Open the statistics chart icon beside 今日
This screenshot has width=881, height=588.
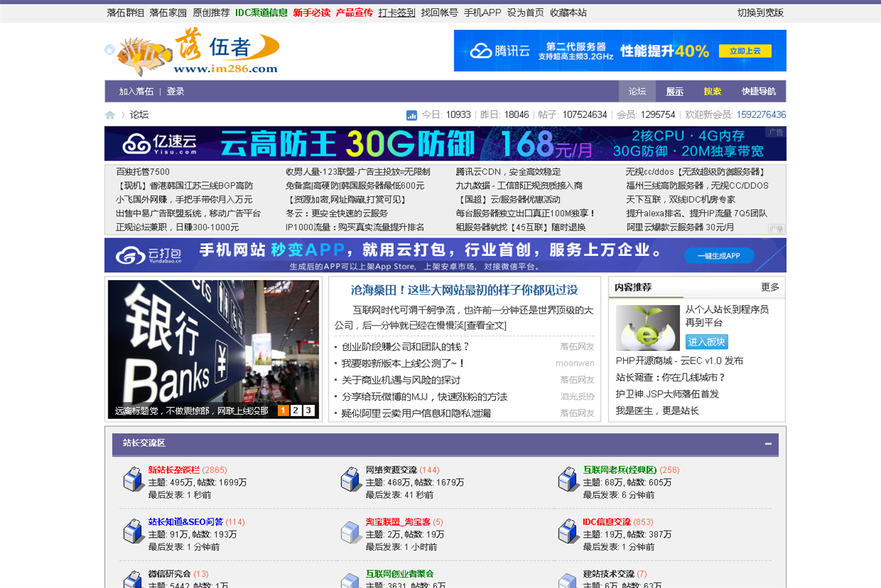pos(411,115)
